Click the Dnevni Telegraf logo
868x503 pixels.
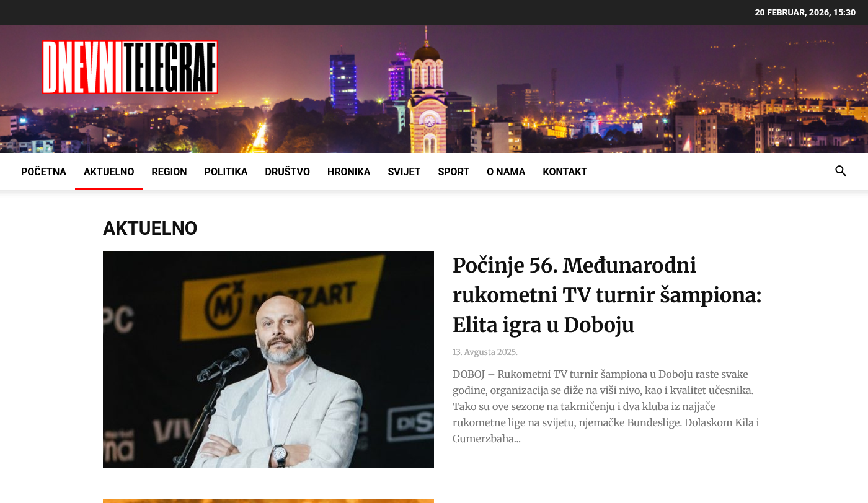[x=130, y=67]
